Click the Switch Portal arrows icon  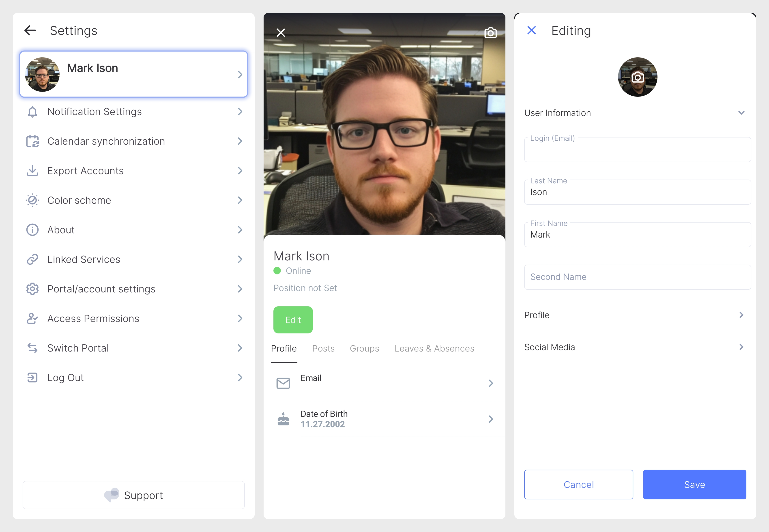point(32,348)
